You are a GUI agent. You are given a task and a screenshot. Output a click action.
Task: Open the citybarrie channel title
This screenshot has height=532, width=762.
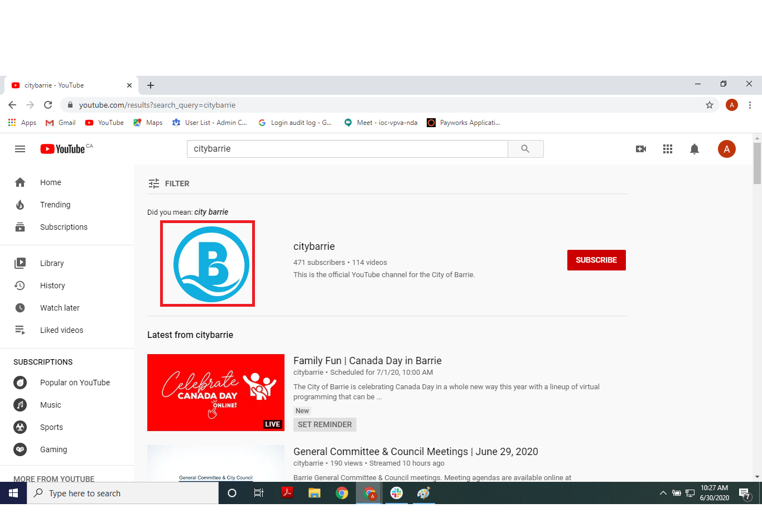[x=314, y=246]
